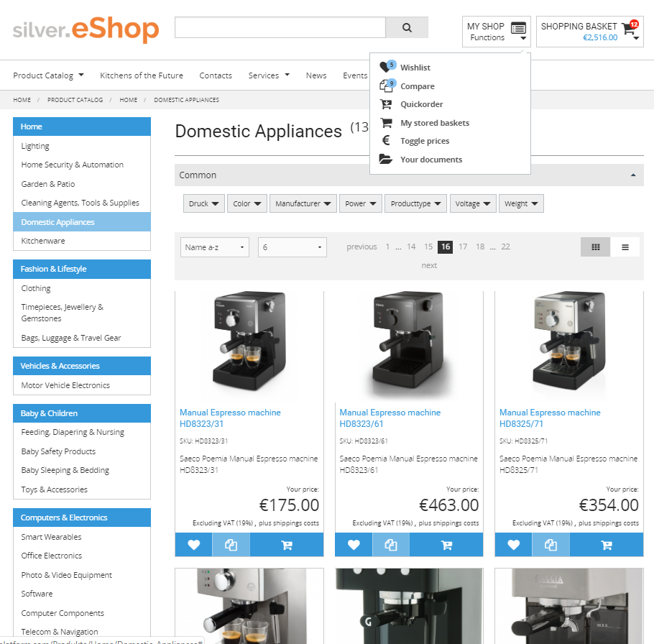Open the News menu item

pos(316,75)
